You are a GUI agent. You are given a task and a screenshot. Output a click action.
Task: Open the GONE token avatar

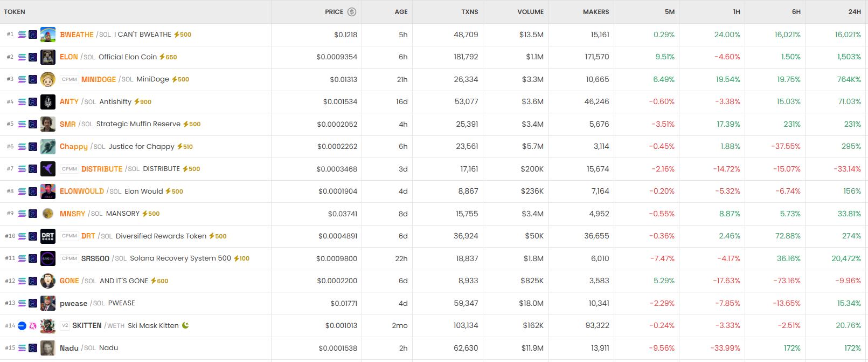click(48, 281)
